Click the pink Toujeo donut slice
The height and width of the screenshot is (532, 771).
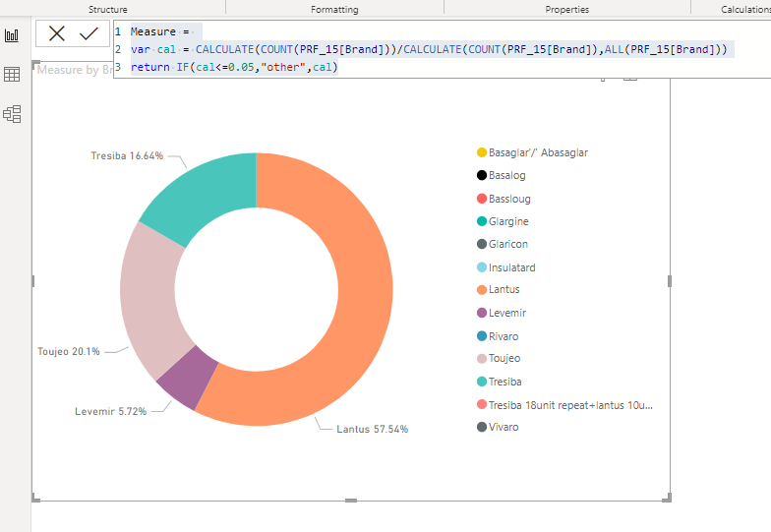coord(149,297)
